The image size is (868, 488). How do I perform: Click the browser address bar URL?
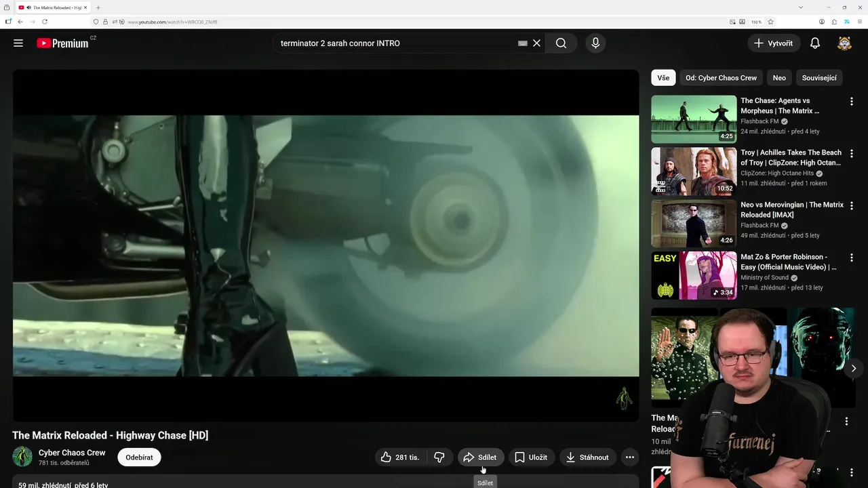coord(172,22)
